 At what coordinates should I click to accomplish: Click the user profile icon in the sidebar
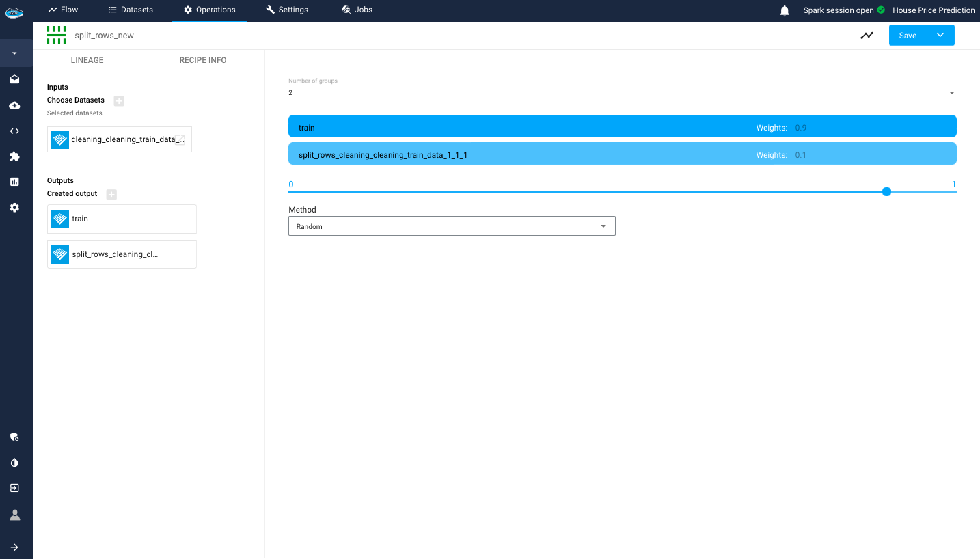(x=14, y=514)
